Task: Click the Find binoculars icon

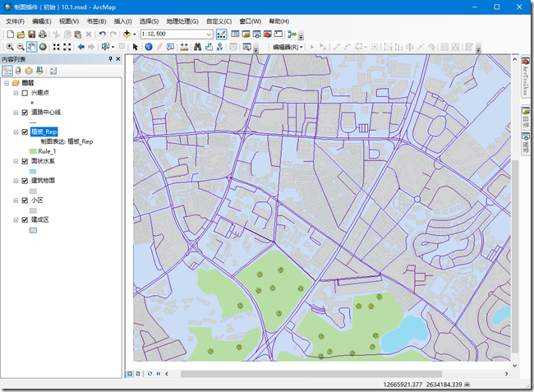Action: 197,47
